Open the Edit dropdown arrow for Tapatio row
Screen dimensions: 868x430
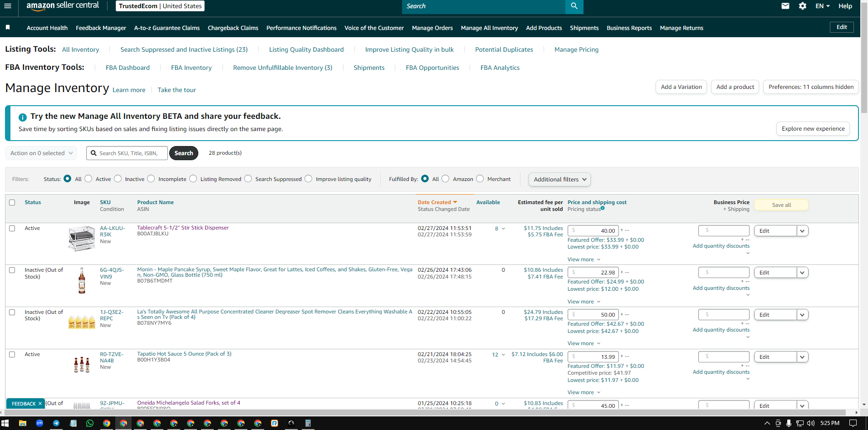(x=802, y=357)
